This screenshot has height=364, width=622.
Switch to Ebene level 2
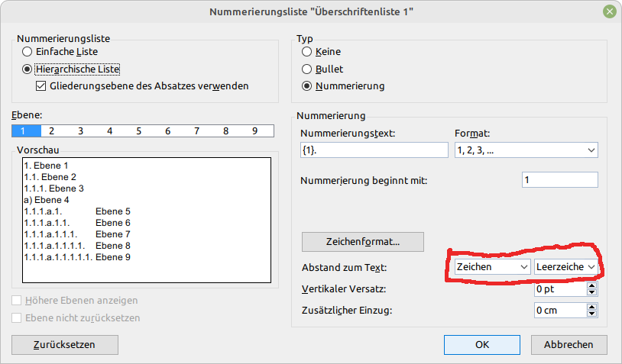52,131
